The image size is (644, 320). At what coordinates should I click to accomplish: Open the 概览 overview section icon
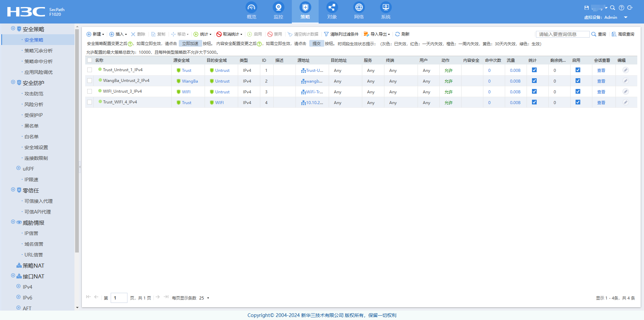[251, 7]
